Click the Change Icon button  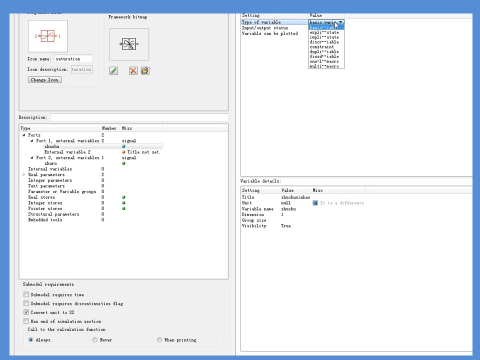45,80
